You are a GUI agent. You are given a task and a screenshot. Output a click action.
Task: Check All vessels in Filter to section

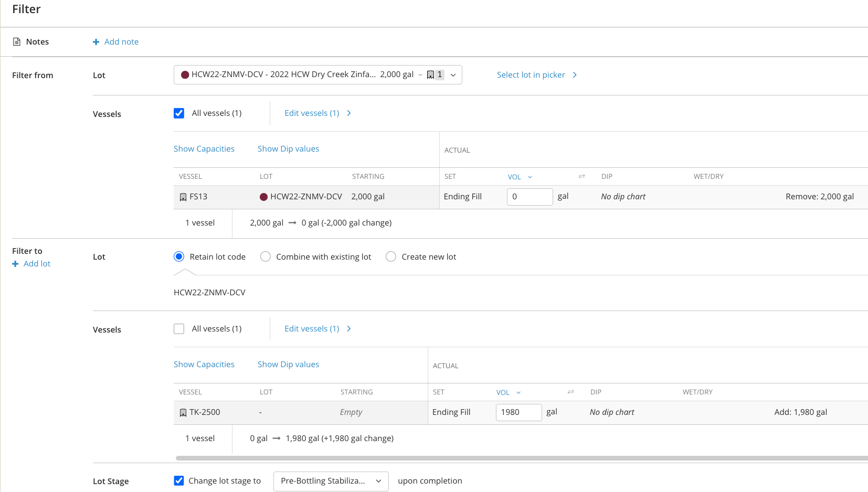click(179, 329)
